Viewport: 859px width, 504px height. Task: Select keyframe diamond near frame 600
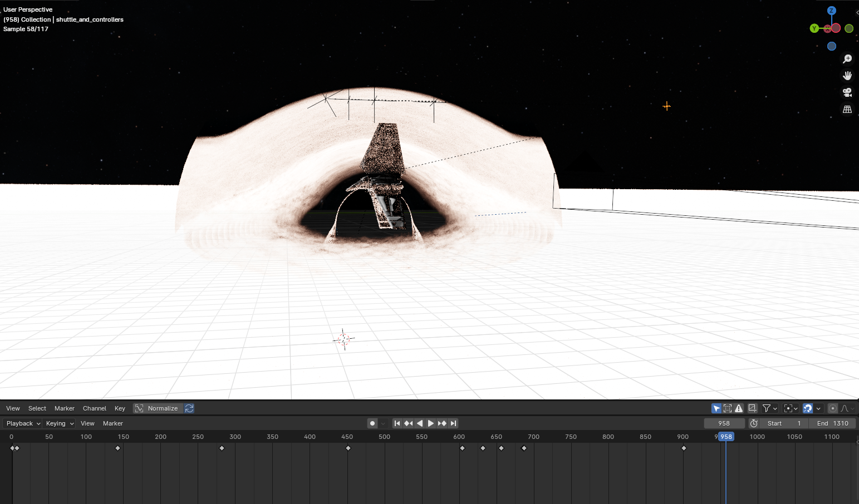[462, 448]
